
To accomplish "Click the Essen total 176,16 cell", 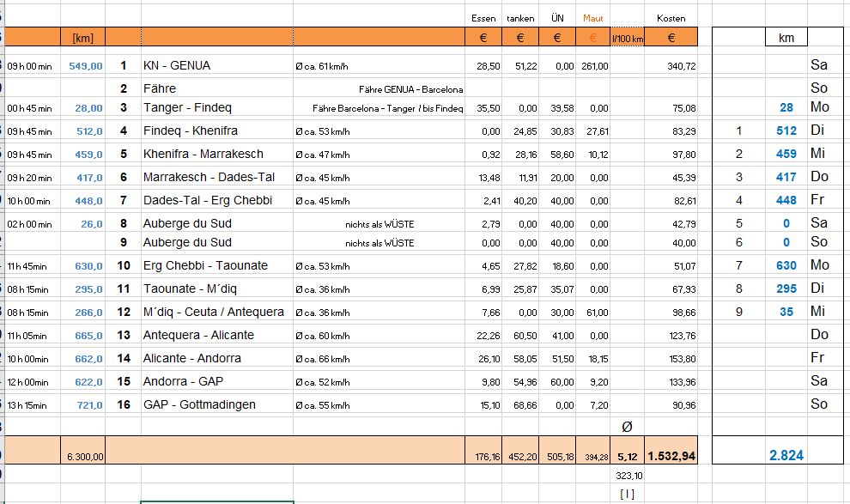I will (x=485, y=457).
